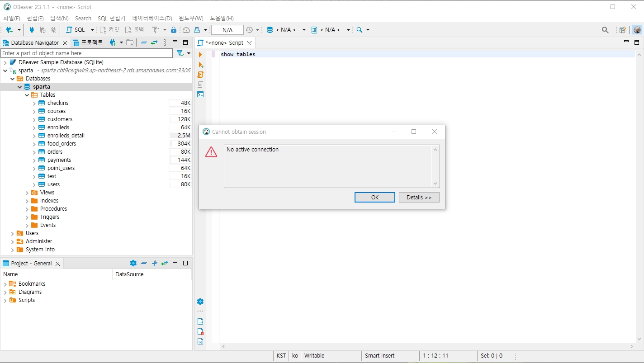Click Collapse All icon in Database Navigator
This screenshot has height=363, width=644.
[x=144, y=42]
